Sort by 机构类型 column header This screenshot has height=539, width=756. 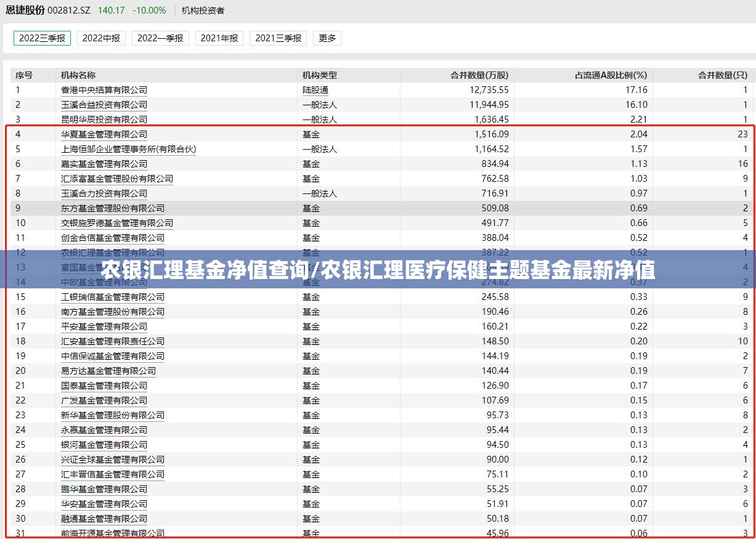(320, 75)
